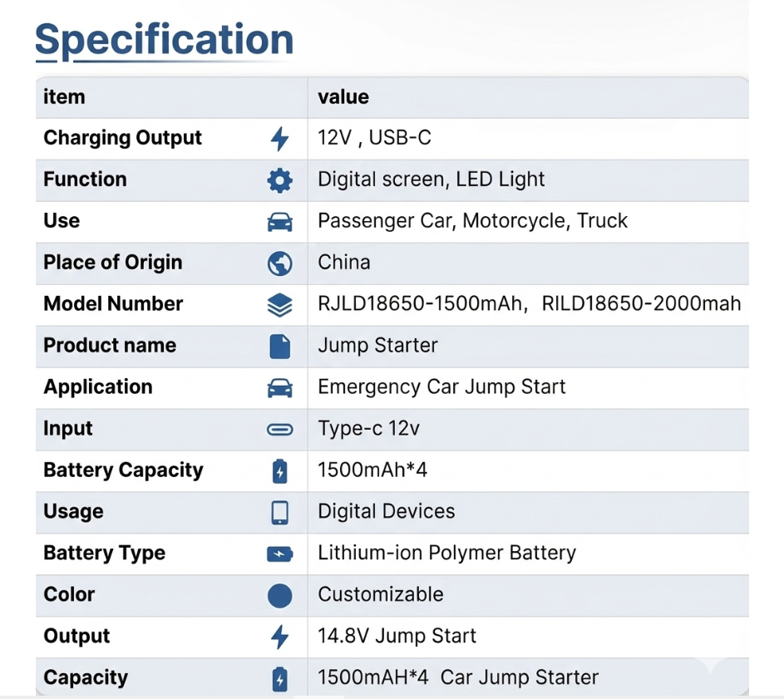
Task: Click the USB-C connector icon beside Input
Action: 280,430
